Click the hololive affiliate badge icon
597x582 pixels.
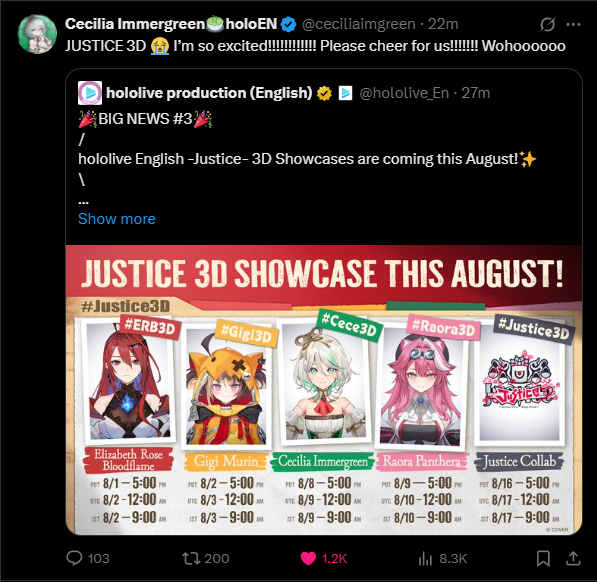coord(345,93)
